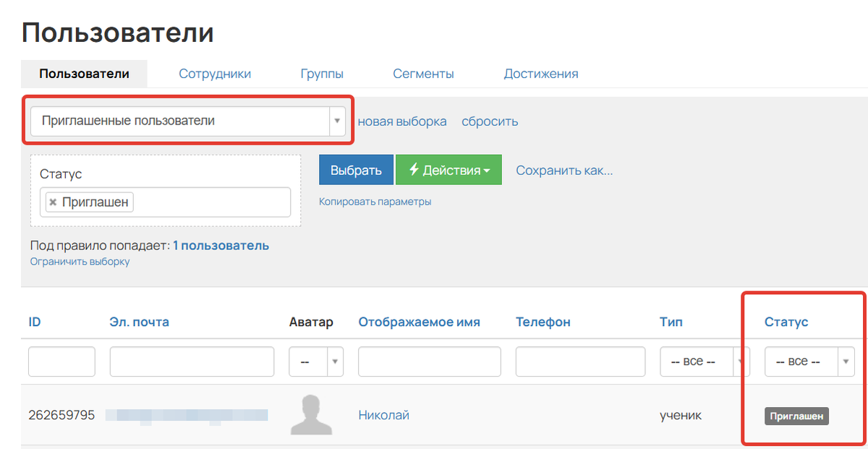
Task: Open the Статус column filter dropdown
Action: coord(846,362)
